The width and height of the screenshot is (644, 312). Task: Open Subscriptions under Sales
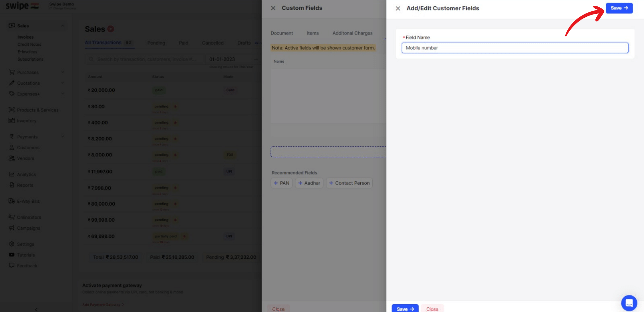pos(31,59)
